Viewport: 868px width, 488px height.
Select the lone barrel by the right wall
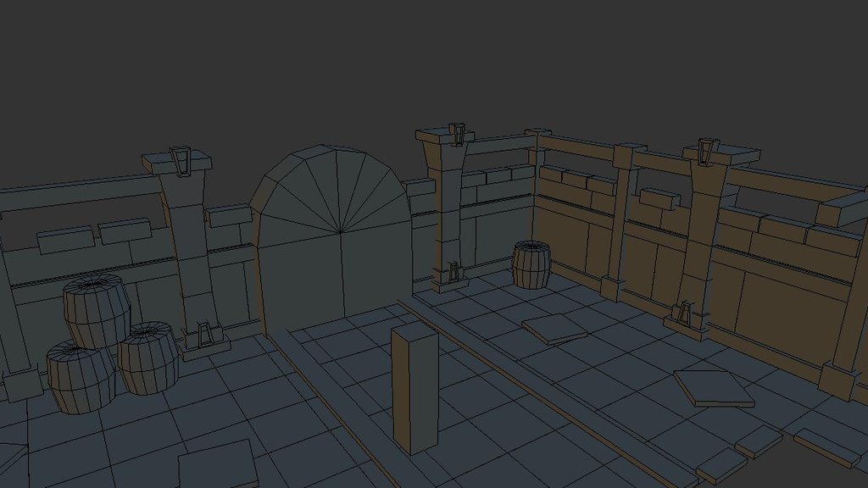(531, 264)
